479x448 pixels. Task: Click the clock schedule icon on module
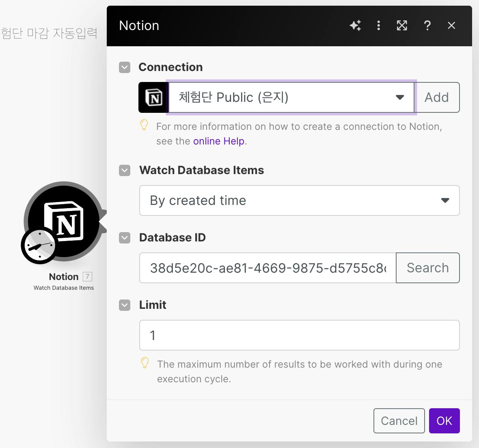[40, 245]
